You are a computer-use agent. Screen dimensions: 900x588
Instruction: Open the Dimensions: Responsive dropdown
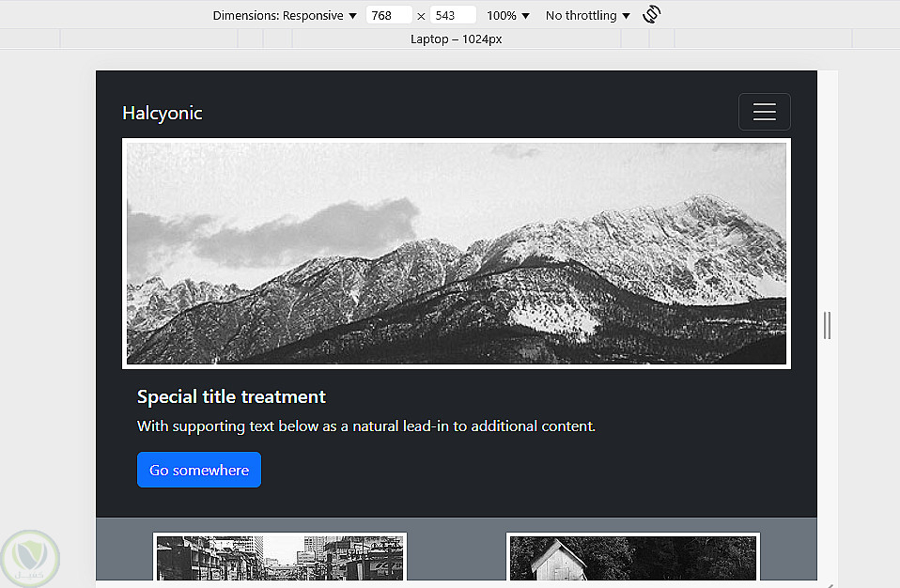(x=285, y=15)
